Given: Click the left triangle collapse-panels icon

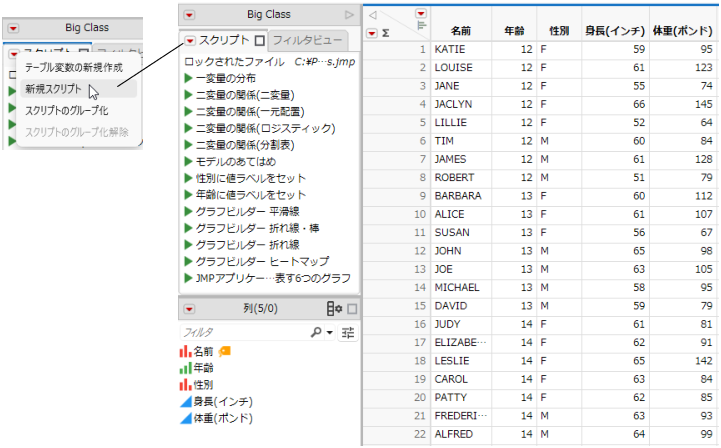Looking at the screenshot, I should 373,15.
